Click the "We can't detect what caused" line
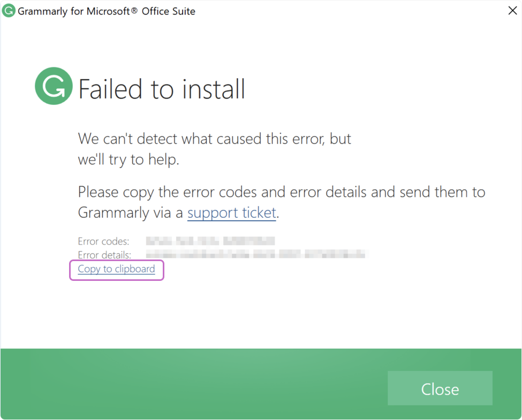 214,139
